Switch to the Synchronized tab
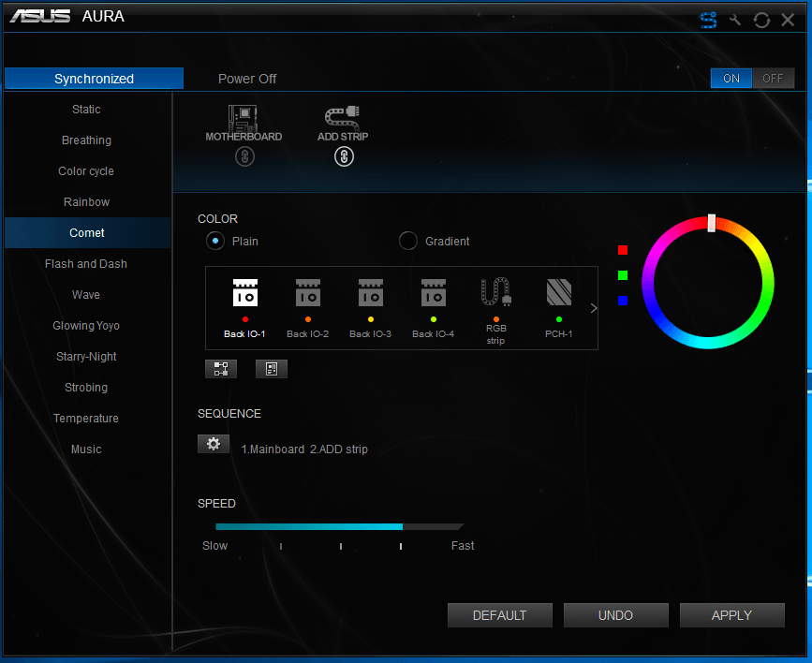 click(95, 79)
